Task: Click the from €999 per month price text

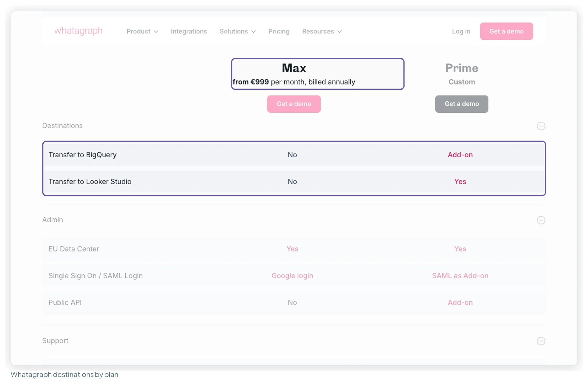Action: (x=294, y=82)
